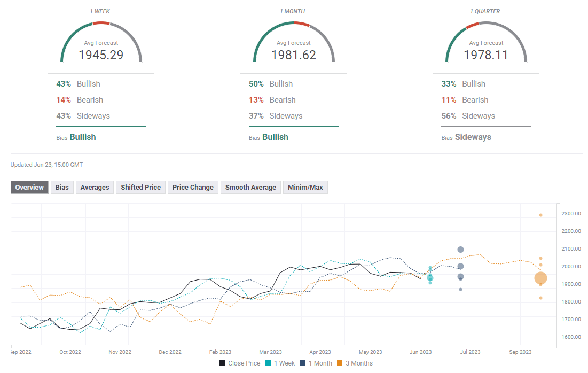The height and width of the screenshot is (373, 588).
Task: Switch to the Minim/Max tab
Action: [x=305, y=188]
